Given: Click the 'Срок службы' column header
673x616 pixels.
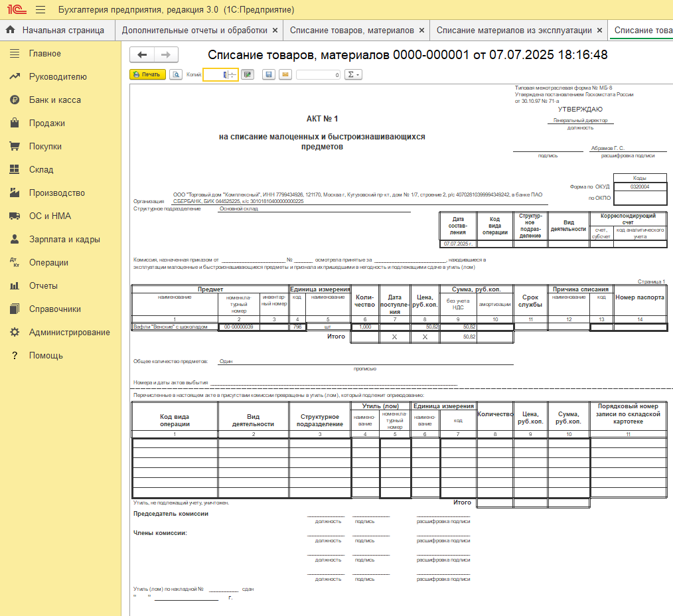Looking at the screenshot, I should tap(530, 301).
